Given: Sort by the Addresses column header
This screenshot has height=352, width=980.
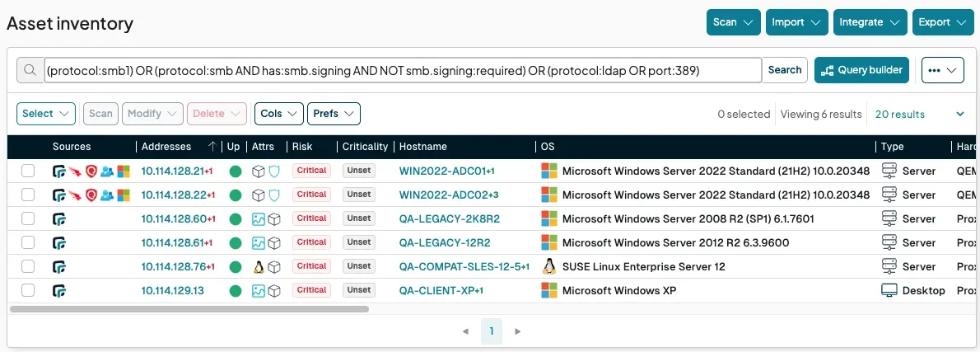Looking at the screenshot, I should [166, 147].
